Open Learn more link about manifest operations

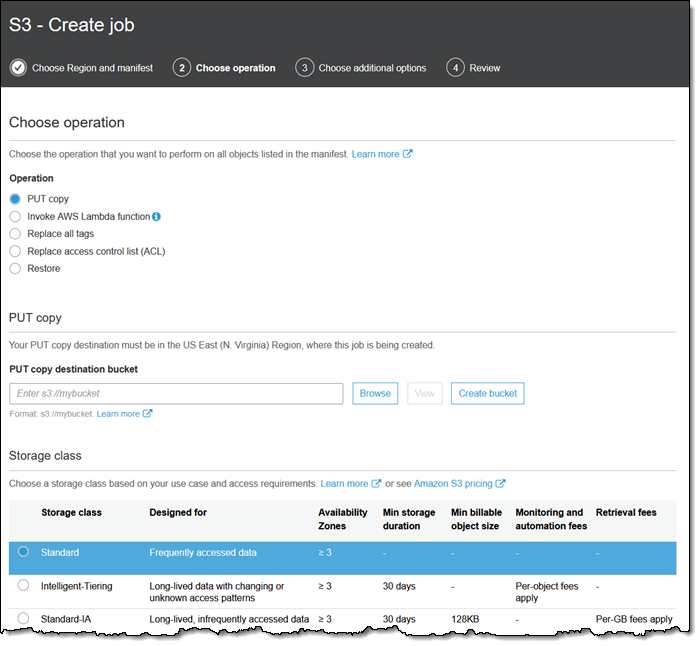(375, 154)
